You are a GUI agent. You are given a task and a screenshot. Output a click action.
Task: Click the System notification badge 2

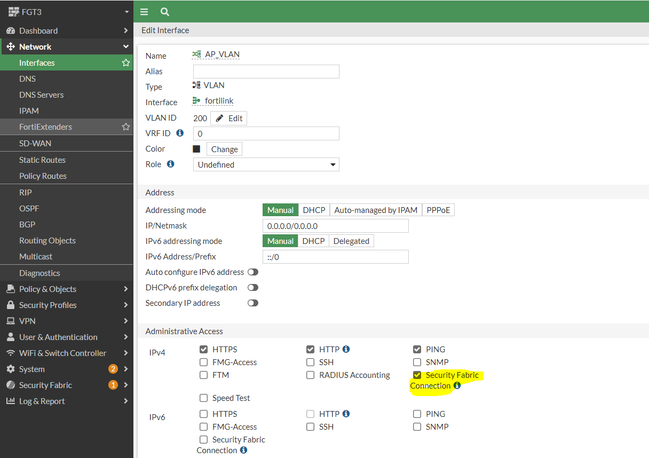[x=113, y=369]
